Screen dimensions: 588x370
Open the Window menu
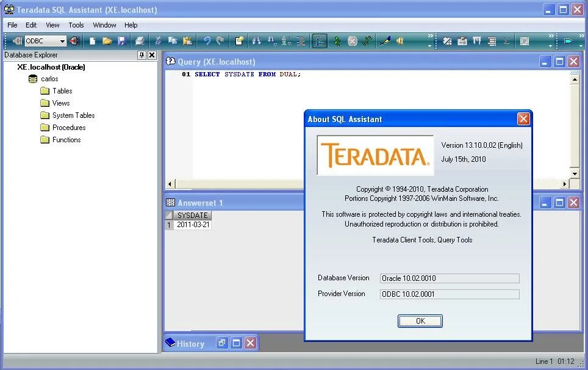coord(105,25)
